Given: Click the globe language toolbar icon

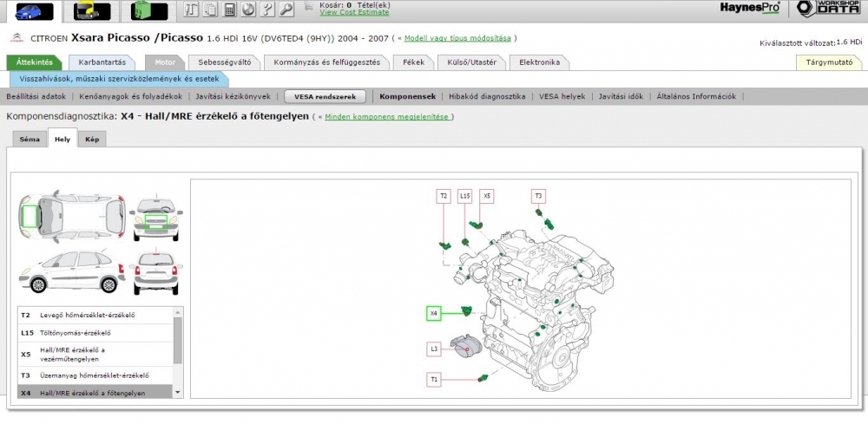Looking at the screenshot, I should pos(248,9).
